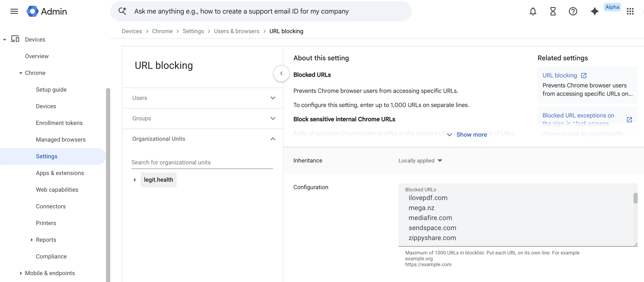The width and height of the screenshot is (644, 282).
Task: Click the organizational units search field
Action: (x=202, y=162)
